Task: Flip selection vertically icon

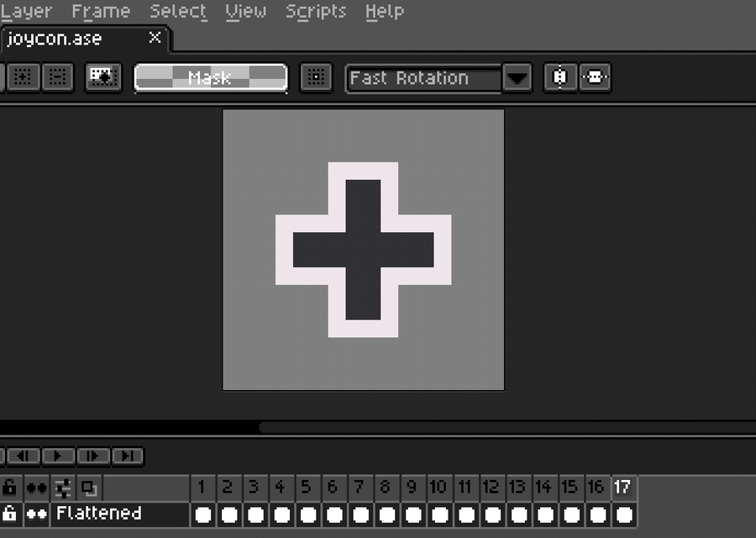Action: [x=595, y=77]
